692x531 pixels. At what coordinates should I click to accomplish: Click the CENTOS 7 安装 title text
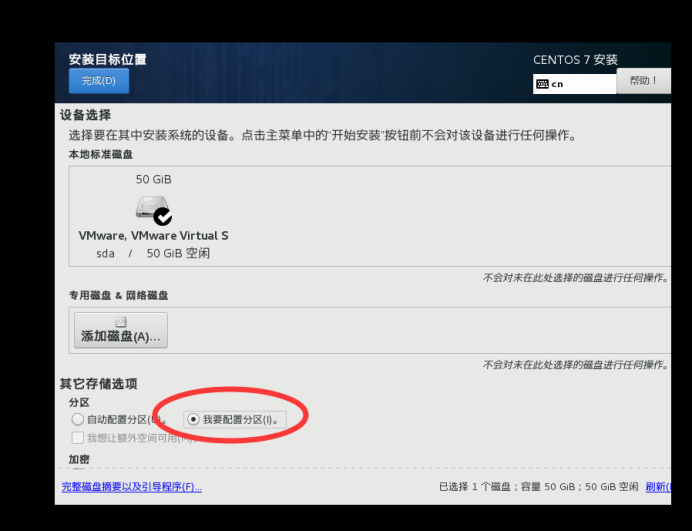[x=575, y=60]
